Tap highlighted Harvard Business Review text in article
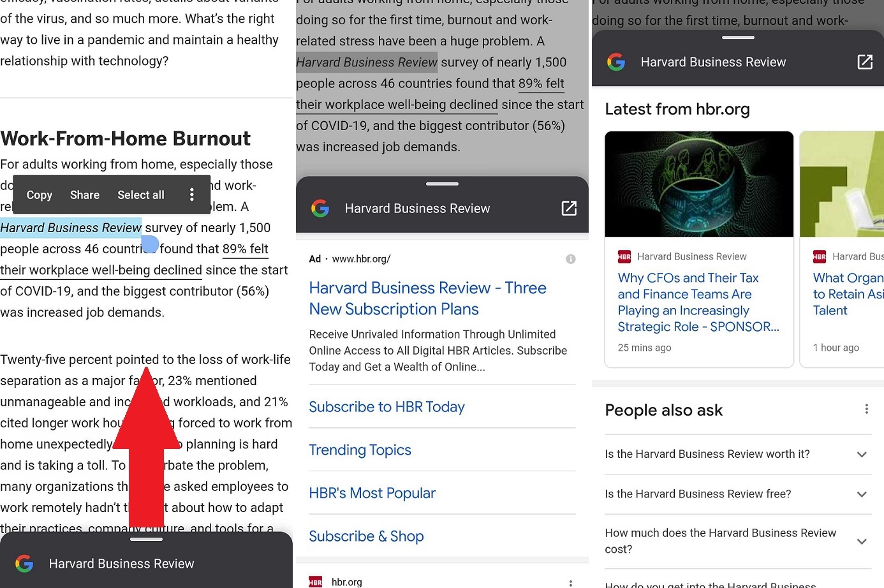Viewport: 884px width, 588px height. pyautogui.click(x=71, y=228)
